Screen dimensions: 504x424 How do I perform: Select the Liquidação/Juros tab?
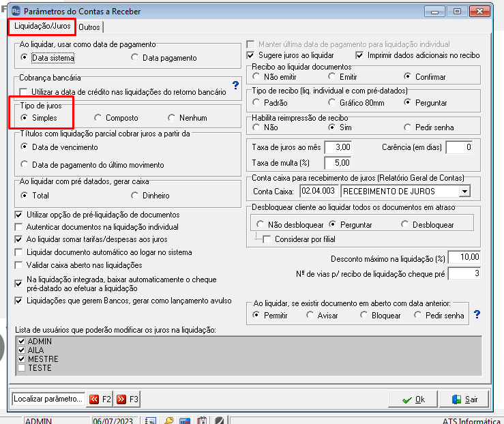click(42, 26)
